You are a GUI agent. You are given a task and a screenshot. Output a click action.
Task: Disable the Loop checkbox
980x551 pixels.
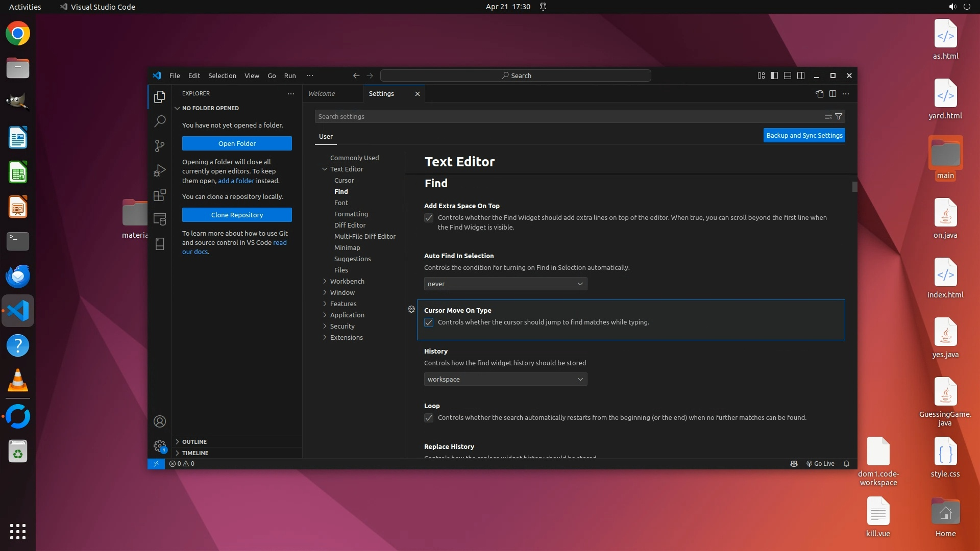click(x=429, y=418)
